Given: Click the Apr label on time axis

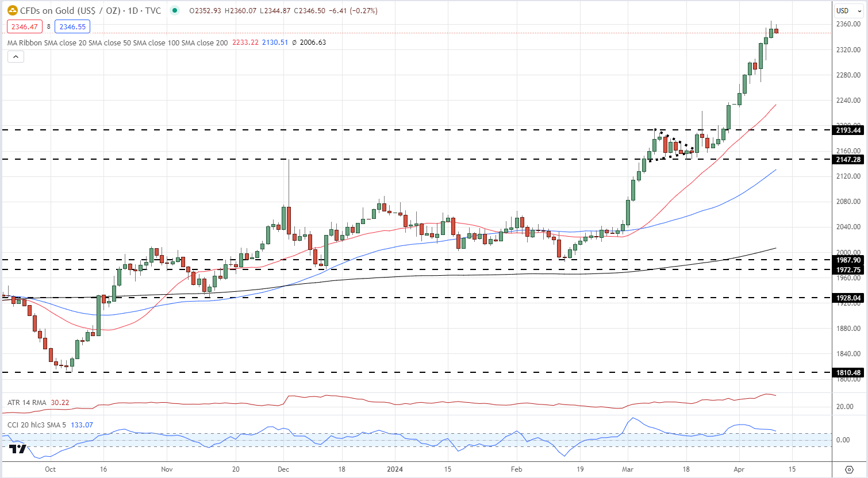Looking at the screenshot, I should coord(739,469).
